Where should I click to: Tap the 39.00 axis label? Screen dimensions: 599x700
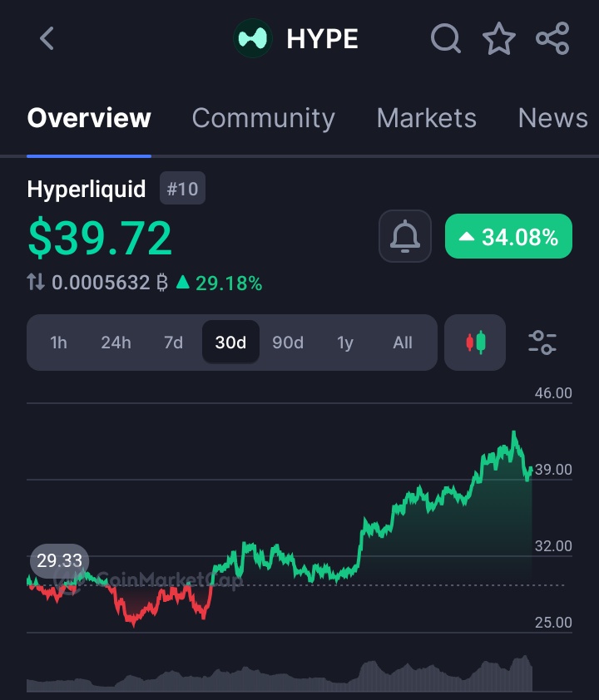click(553, 470)
